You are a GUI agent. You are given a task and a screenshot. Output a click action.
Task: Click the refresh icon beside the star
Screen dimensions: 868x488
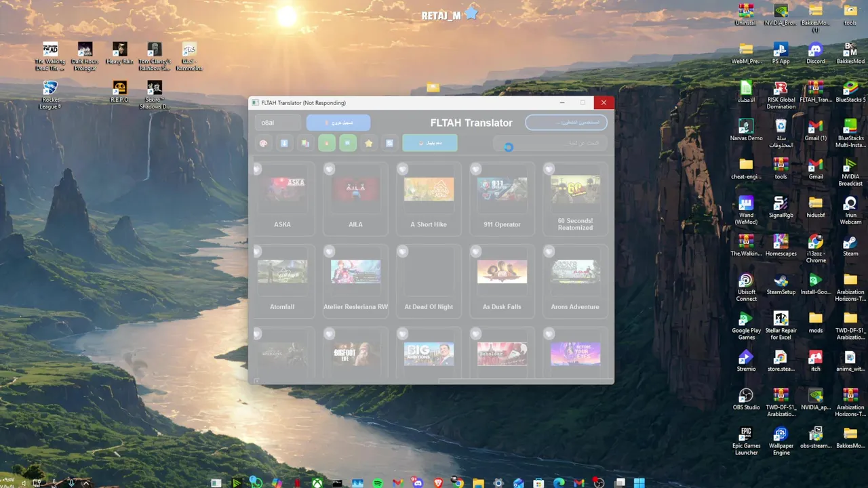click(389, 143)
